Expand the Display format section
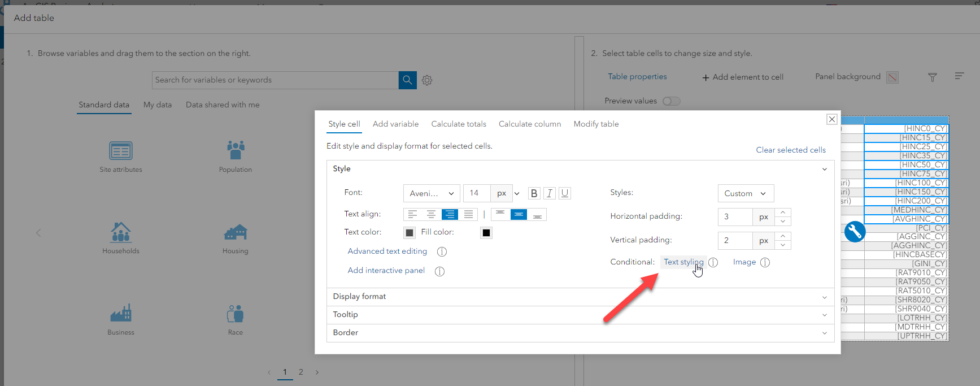 [580, 297]
